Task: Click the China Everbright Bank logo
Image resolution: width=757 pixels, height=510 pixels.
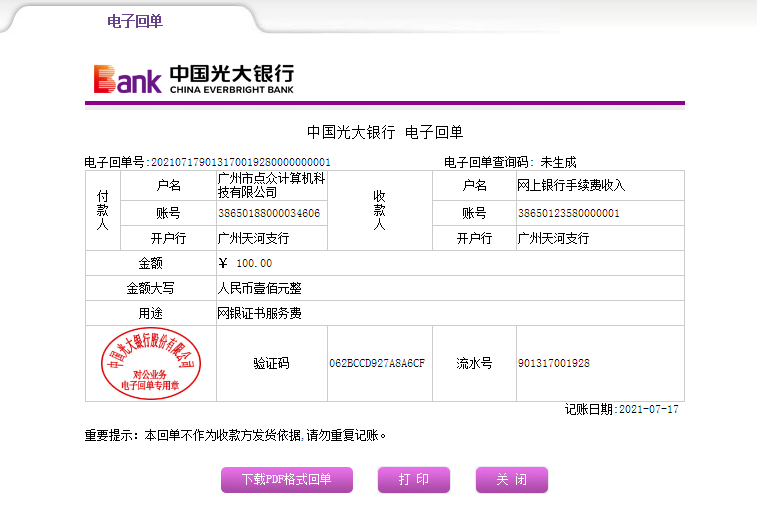Action: 194,79
